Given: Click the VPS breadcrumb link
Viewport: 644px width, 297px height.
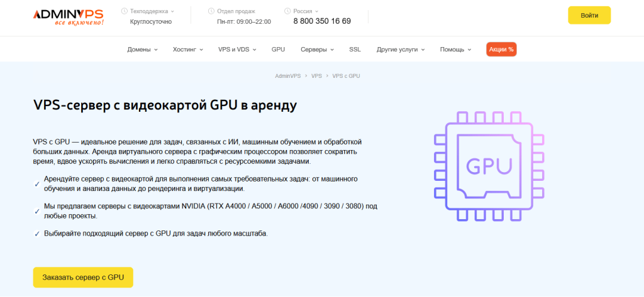Looking at the screenshot, I should pos(316,75).
